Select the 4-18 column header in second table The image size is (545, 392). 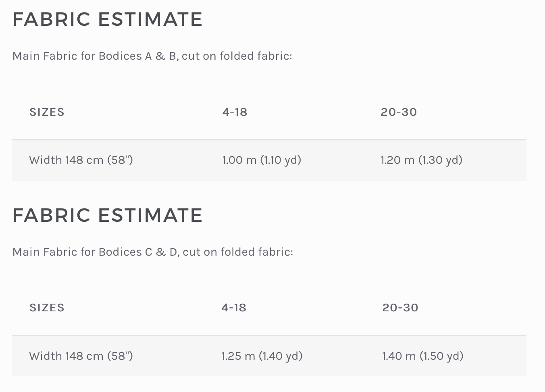pos(234,308)
